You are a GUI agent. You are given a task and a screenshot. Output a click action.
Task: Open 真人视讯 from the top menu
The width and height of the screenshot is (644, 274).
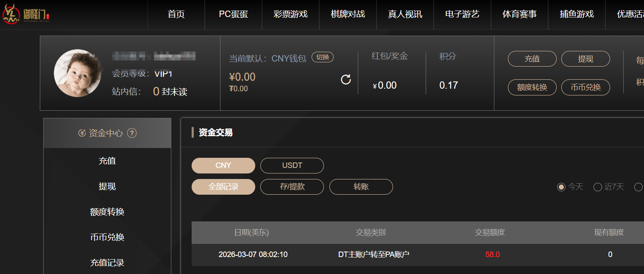[405, 14]
